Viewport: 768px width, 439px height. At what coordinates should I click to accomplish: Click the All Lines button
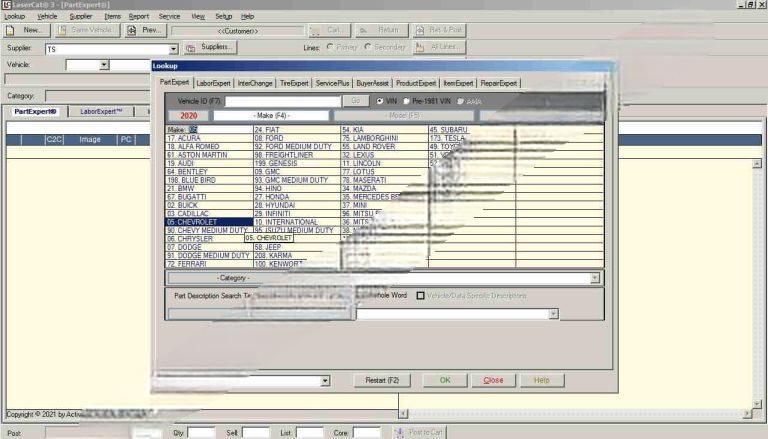tap(439, 48)
